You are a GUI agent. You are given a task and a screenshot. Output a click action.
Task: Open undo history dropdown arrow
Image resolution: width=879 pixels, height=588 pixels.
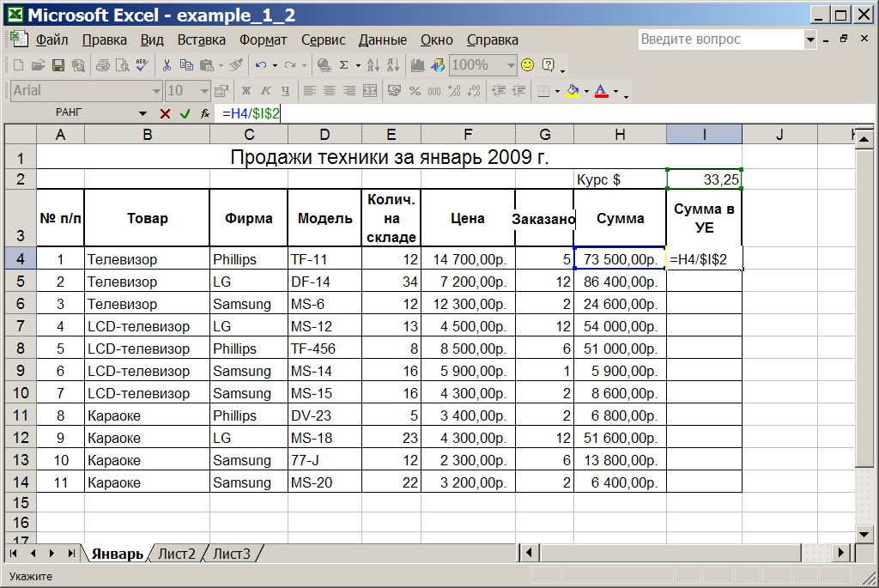pyautogui.click(x=276, y=65)
